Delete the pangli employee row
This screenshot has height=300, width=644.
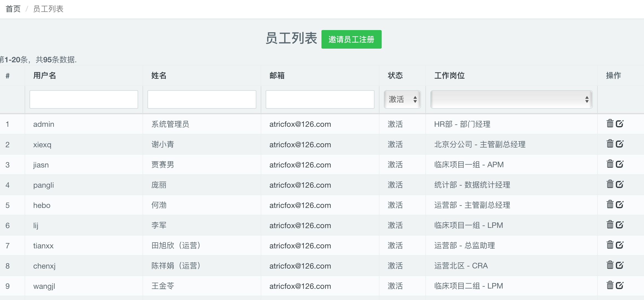pyautogui.click(x=610, y=184)
